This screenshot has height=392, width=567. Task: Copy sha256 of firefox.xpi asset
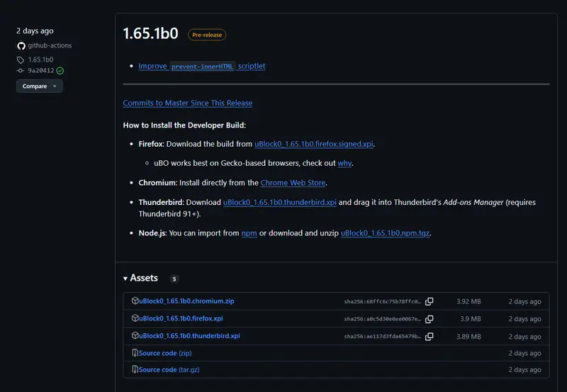point(430,319)
